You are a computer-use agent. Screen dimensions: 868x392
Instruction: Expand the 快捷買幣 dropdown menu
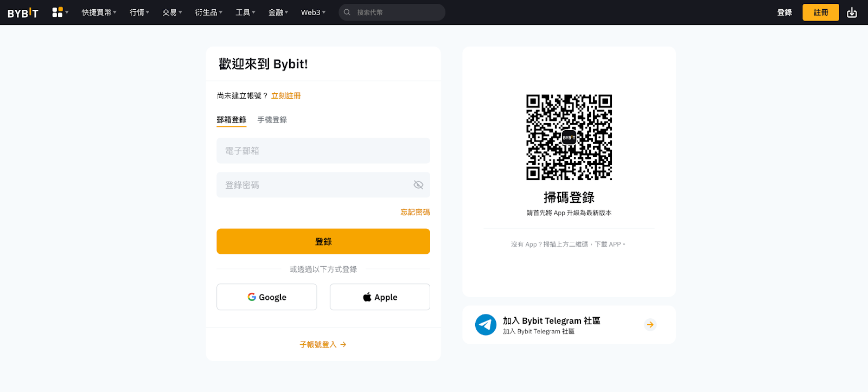coord(99,12)
